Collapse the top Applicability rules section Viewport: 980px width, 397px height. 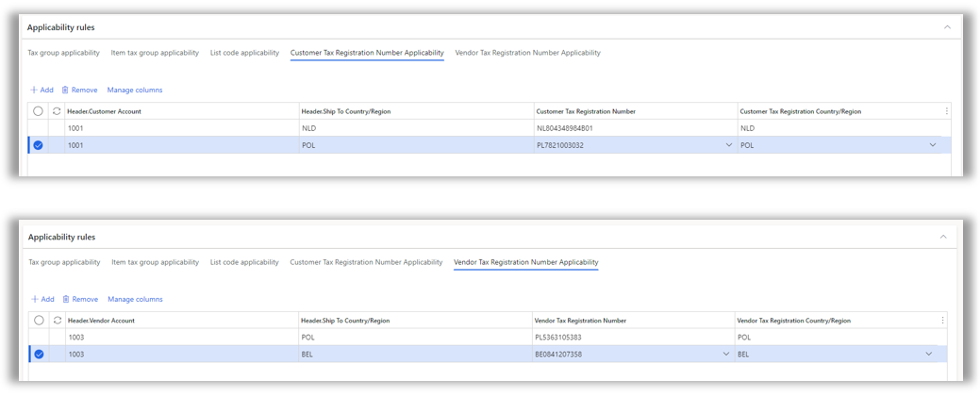tap(947, 27)
